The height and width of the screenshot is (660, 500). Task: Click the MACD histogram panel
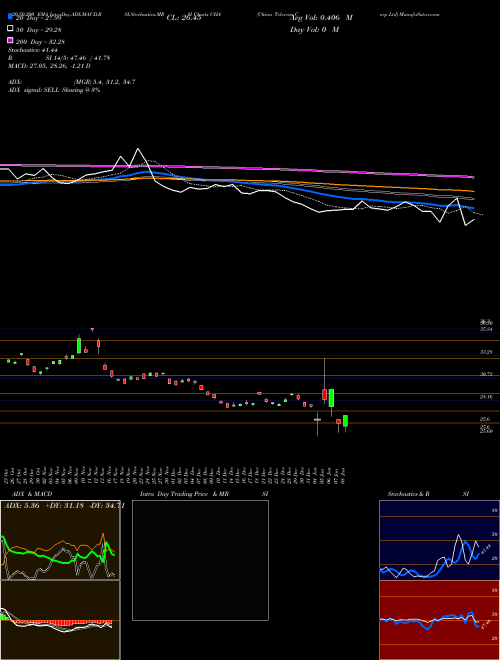pos(60,620)
